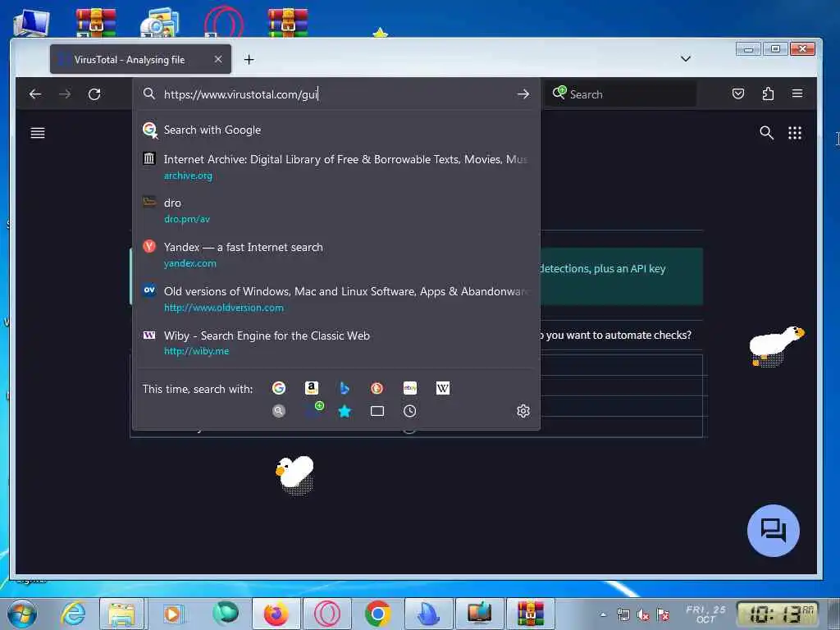Click the network tray icon
Screen dimensions: 840x630
pyautogui.click(x=623, y=615)
